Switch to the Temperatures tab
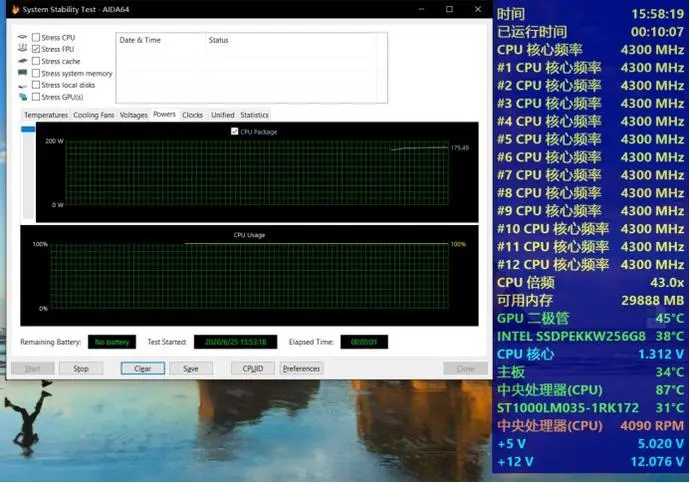This screenshot has height=483, width=690. 46,115
